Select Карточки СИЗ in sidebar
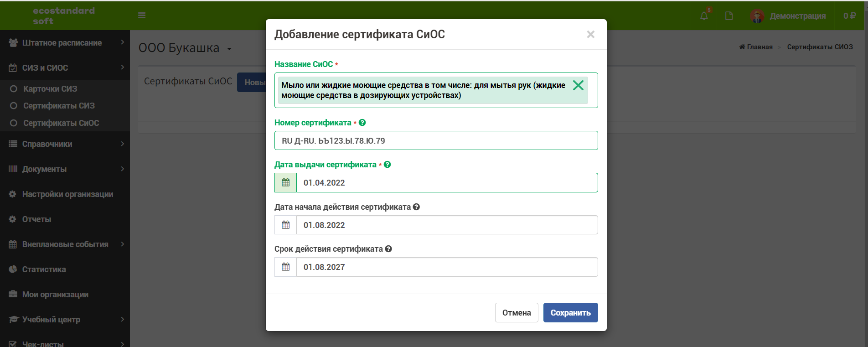This screenshot has height=347, width=868. click(x=50, y=89)
